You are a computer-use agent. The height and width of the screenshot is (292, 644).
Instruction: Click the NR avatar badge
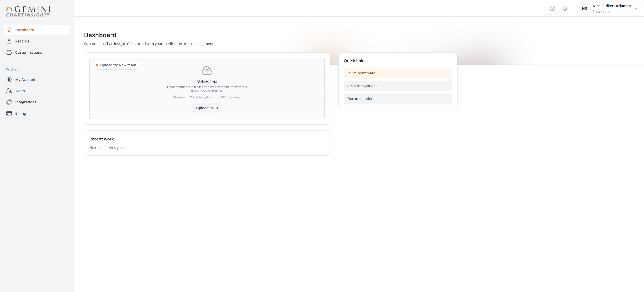[584, 8]
